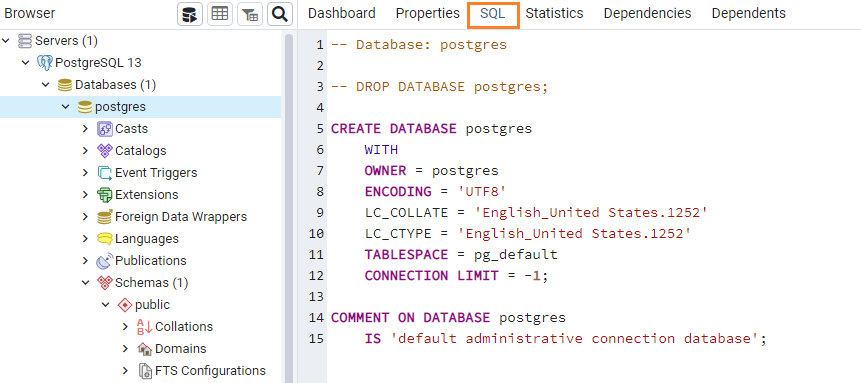Viewport: 861px width, 383px height.
Task: Click the Catalogs node icon
Action: tap(105, 151)
